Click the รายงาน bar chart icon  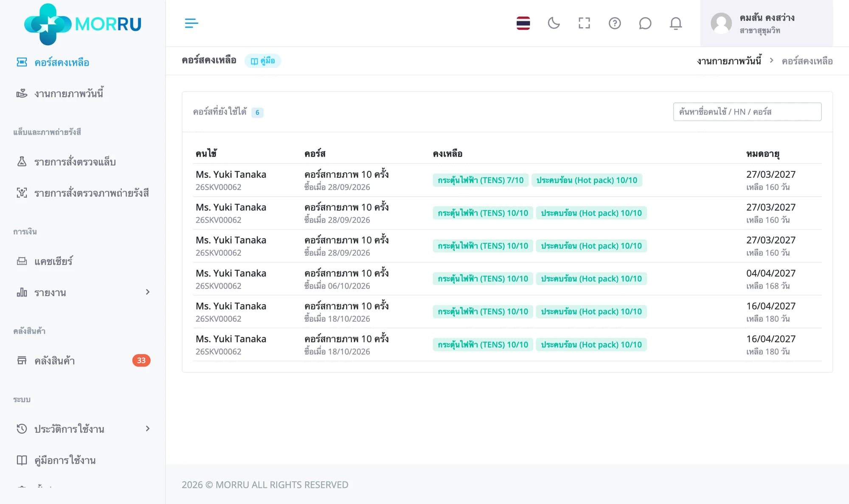tap(22, 292)
